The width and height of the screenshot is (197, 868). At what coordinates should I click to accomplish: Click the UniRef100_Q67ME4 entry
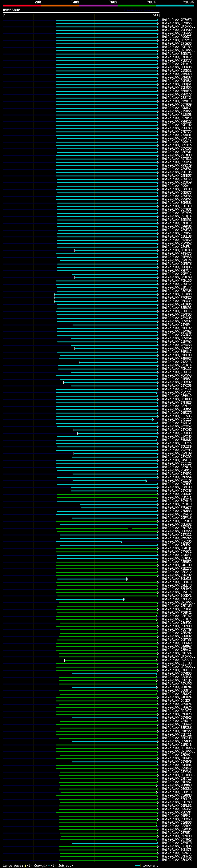tap(176, 833)
